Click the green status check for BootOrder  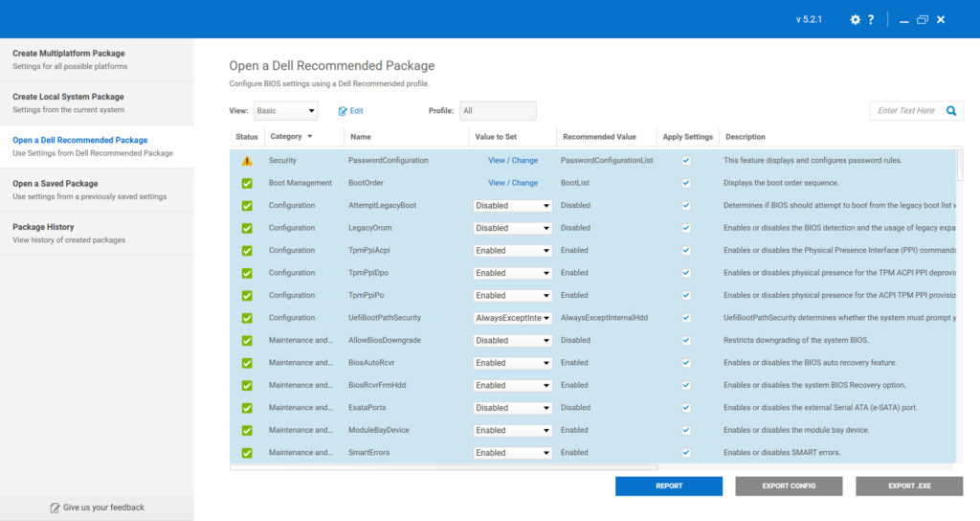[247, 183]
